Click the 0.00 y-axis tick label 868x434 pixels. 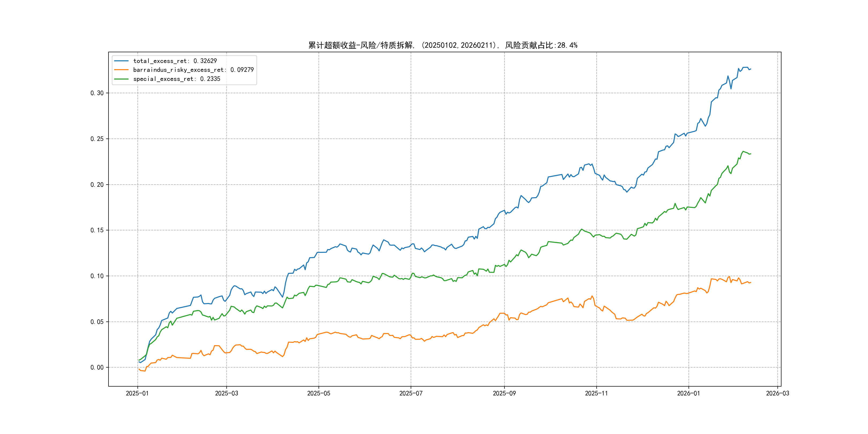97,368
